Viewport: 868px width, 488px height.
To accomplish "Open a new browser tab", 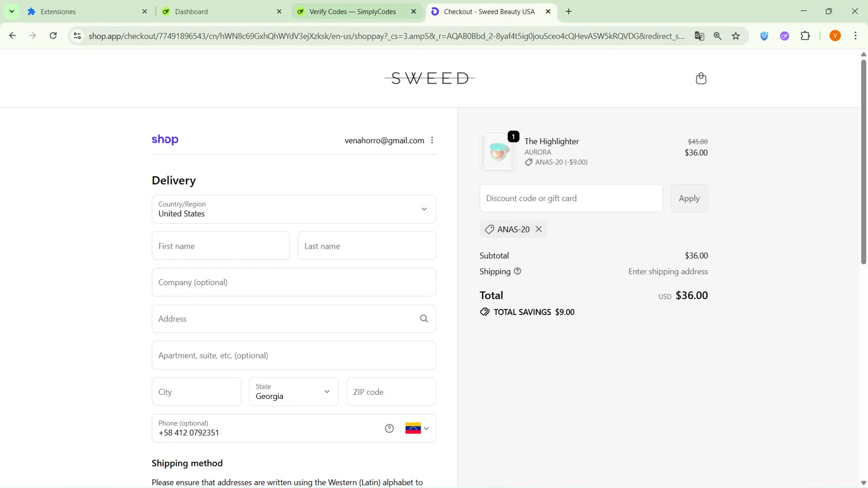I will 569,12.
